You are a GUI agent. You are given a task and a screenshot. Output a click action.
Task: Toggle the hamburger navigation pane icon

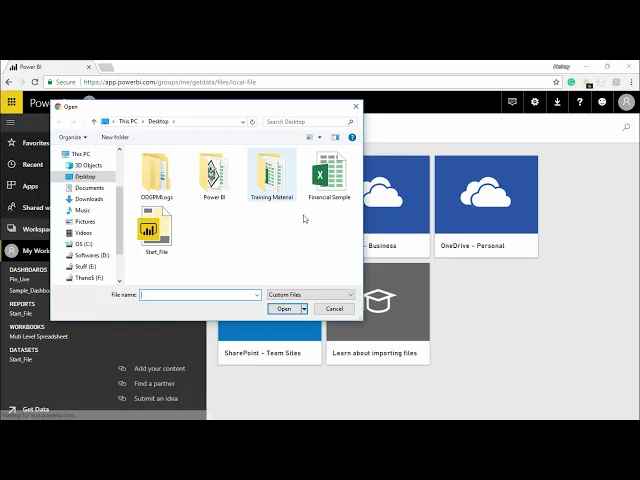pos(11,122)
